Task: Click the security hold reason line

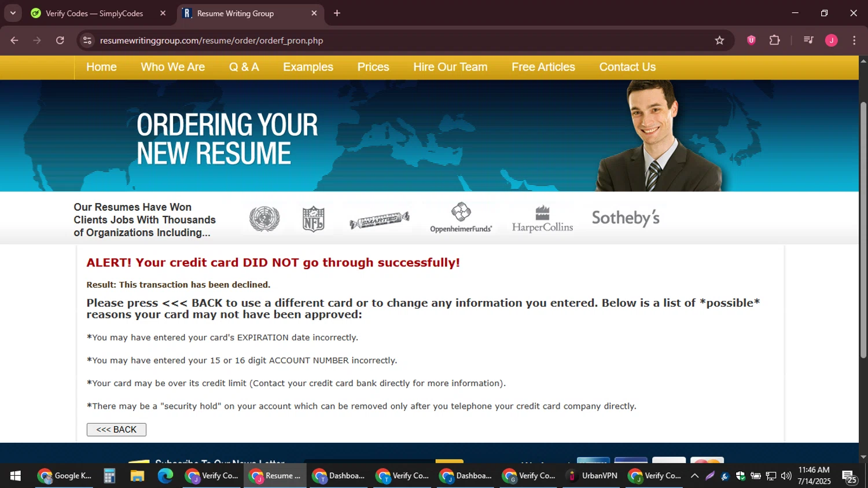Action: pos(361,406)
